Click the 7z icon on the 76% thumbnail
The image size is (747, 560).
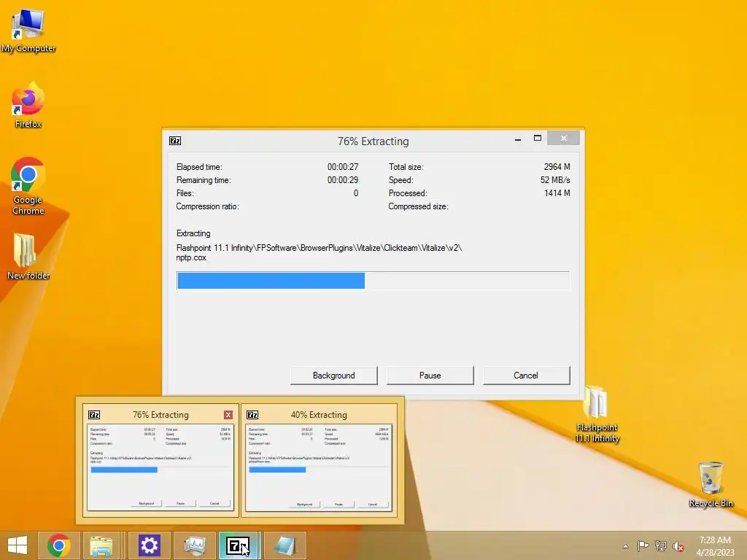click(x=94, y=415)
